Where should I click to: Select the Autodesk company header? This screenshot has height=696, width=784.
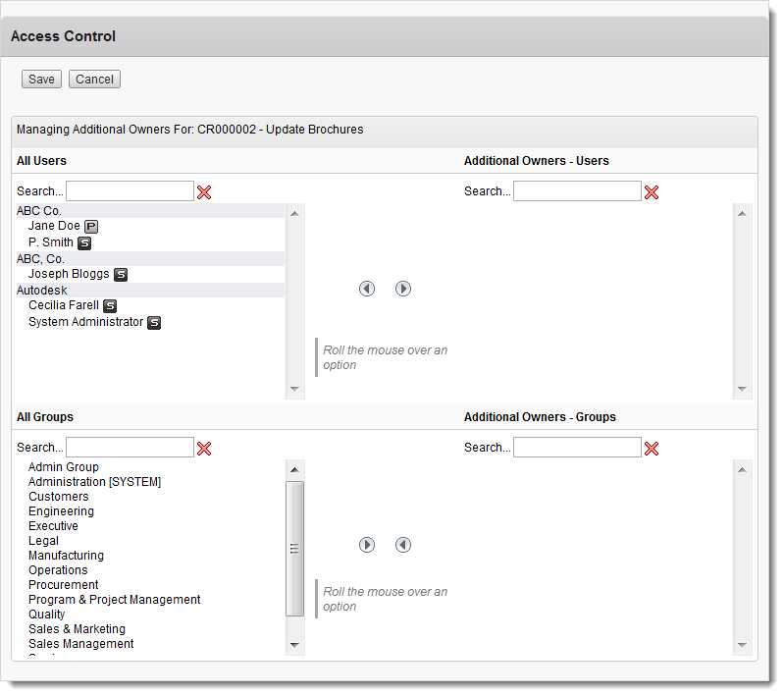[x=150, y=291]
